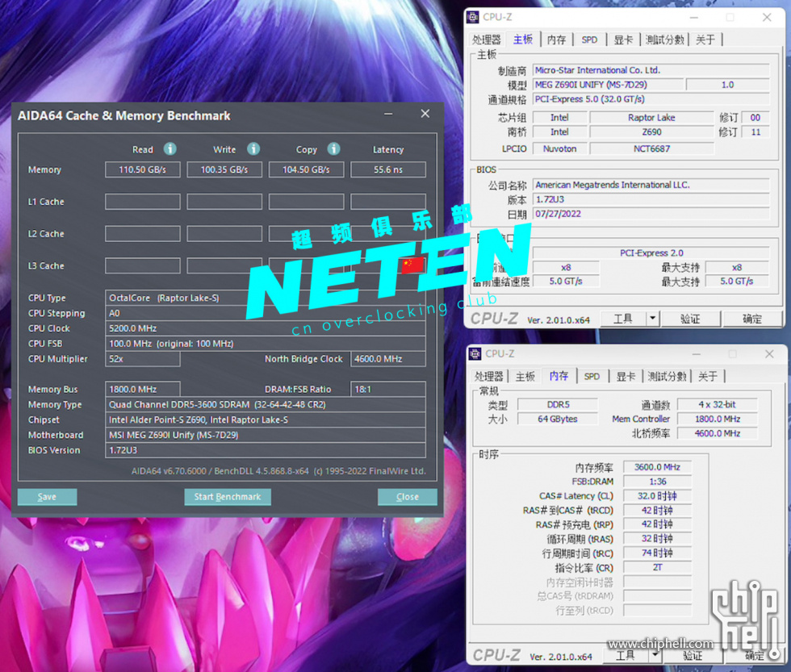The image size is (791, 672).
Task: Open 关于 tab in bottom CPU-Z
Action: 708,376
